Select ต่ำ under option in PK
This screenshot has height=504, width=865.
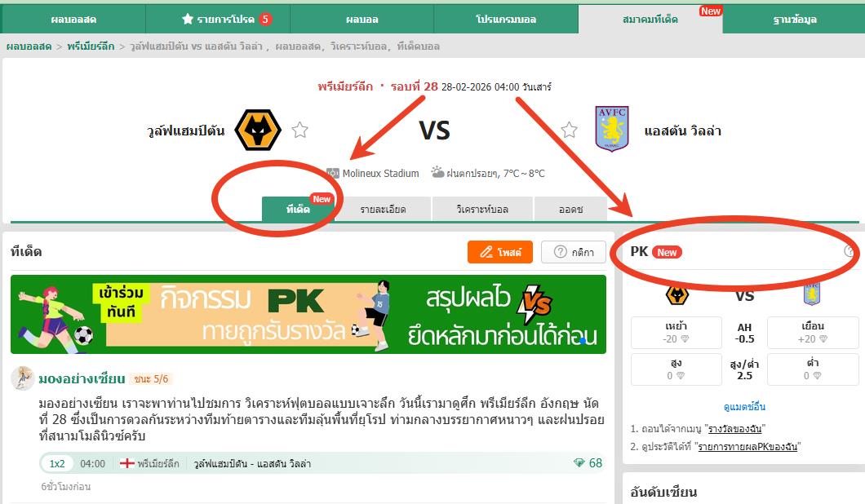(813, 369)
